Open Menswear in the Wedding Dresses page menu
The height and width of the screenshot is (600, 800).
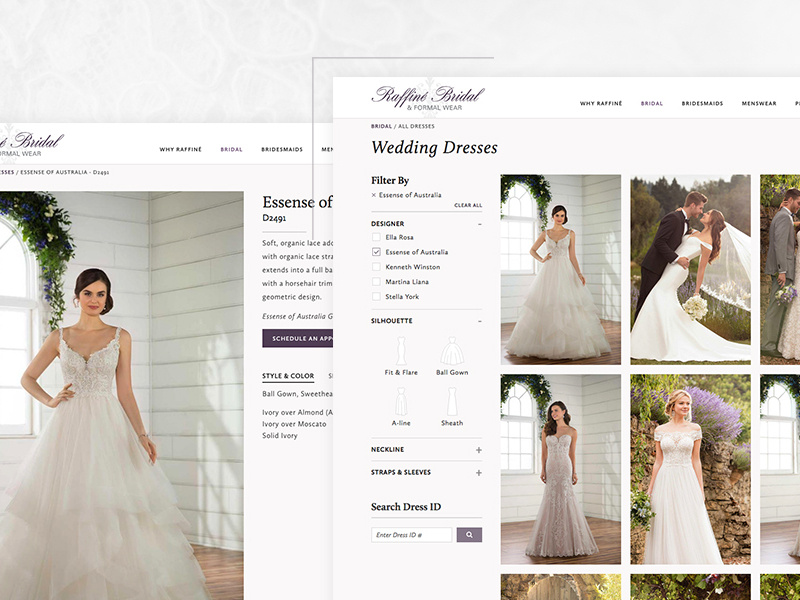(759, 104)
